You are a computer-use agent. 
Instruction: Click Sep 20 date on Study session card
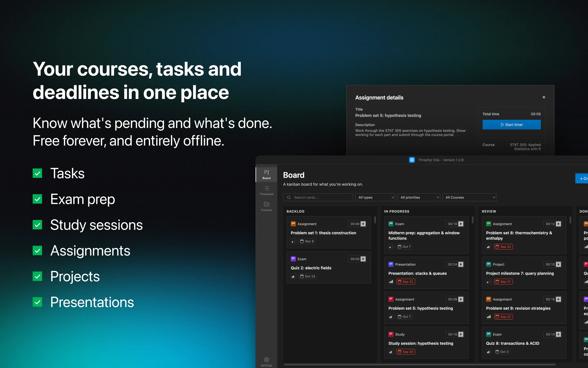[x=405, y=352]
